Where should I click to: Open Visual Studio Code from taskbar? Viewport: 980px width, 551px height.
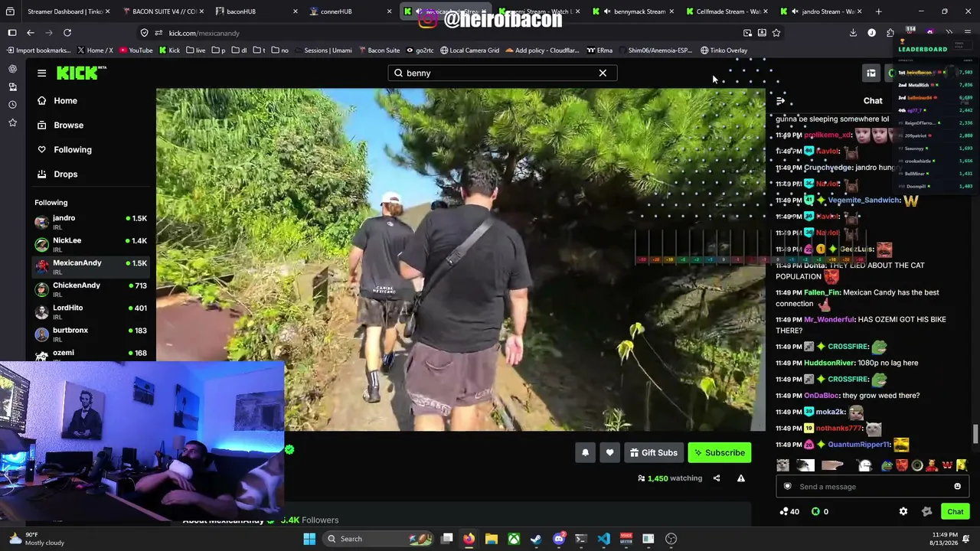pyautogui.click(x=603, y=539)
